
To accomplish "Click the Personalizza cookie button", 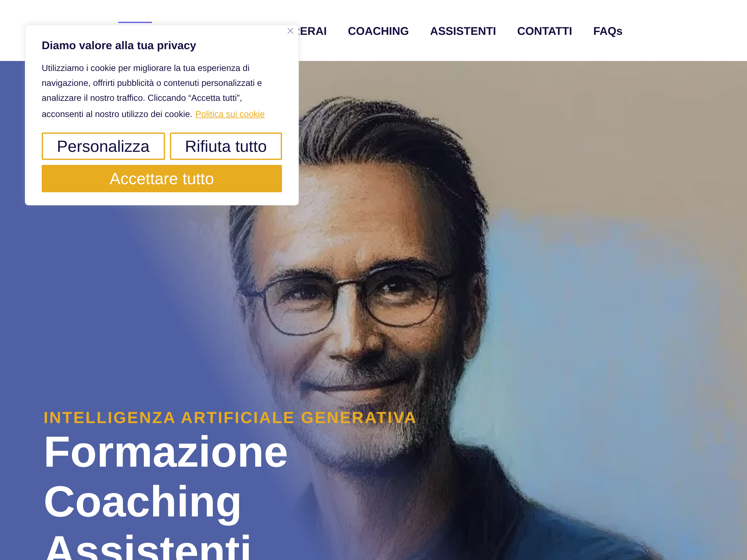I will (103, 146).
